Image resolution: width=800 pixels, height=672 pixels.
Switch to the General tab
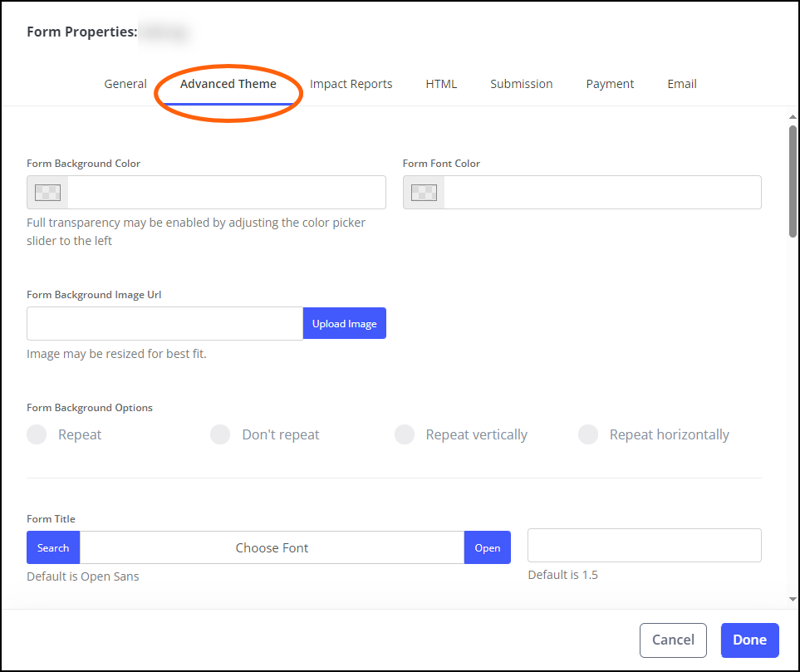[125, 83]
